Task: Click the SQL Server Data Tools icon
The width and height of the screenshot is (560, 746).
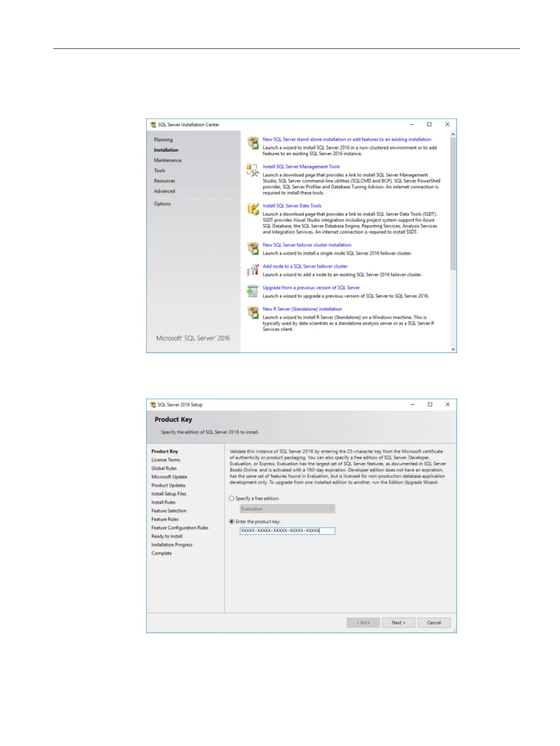Action: (x=253, y=209)
